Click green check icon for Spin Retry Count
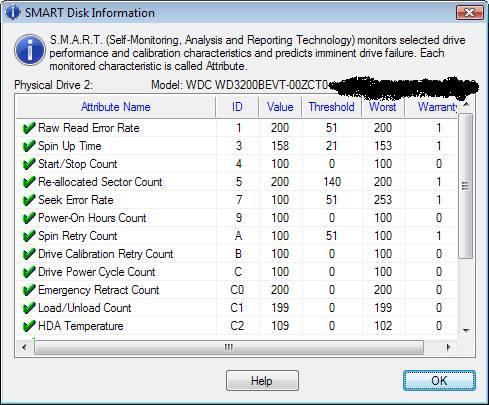This screenshot has height=405, width=489. (29, 236)
